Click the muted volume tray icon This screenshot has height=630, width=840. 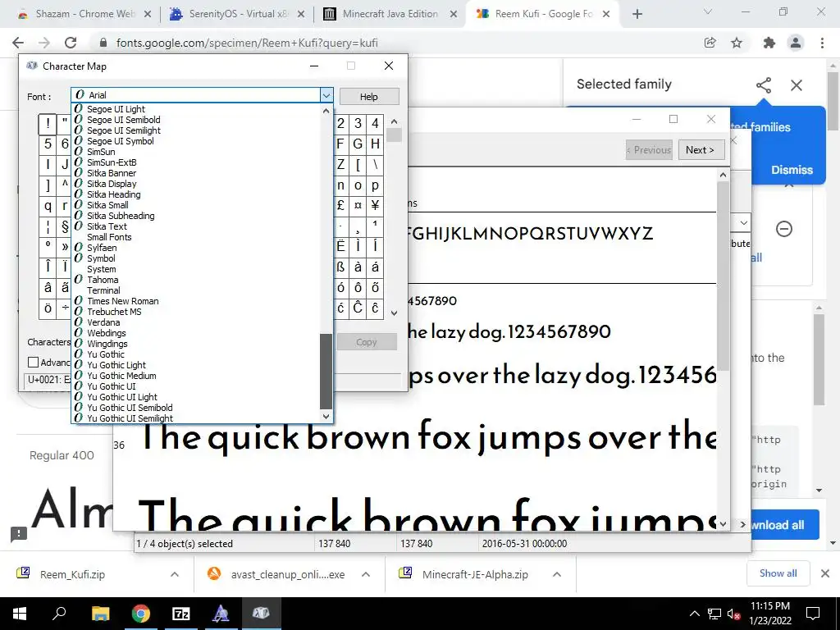pyautogui.click(x=734, y=614)
